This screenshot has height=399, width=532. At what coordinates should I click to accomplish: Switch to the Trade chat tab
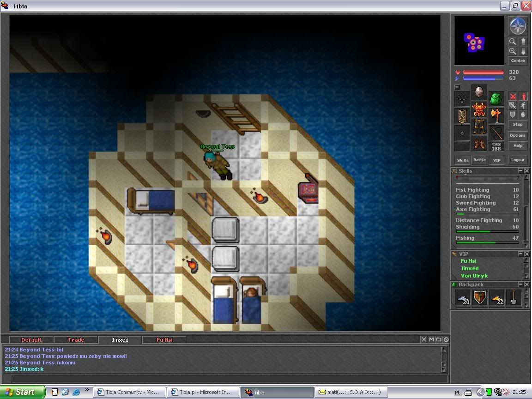coord(76,340)
